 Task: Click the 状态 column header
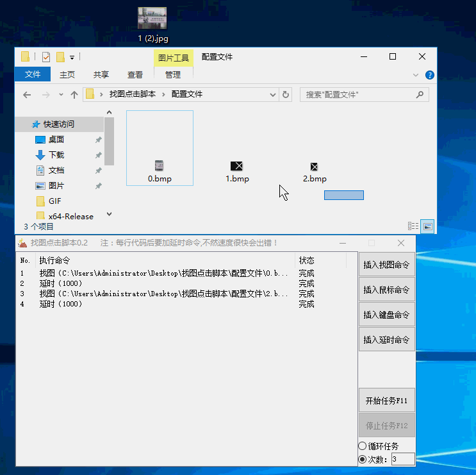(x=321, y=260)
